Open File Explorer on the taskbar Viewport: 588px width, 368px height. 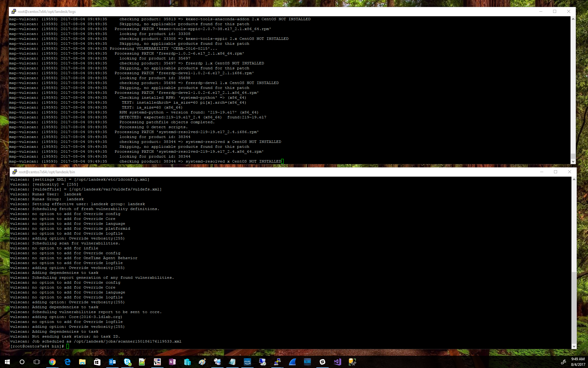[x=82, y=362]
